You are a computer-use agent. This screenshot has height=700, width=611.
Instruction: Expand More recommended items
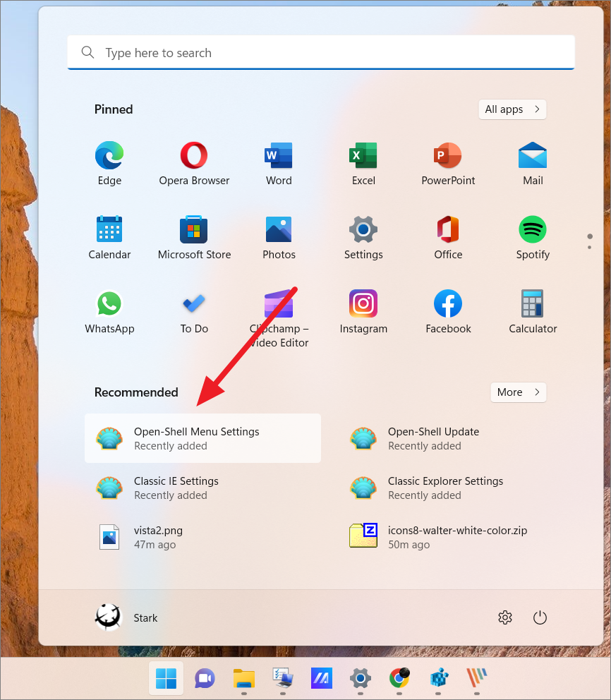518,392
